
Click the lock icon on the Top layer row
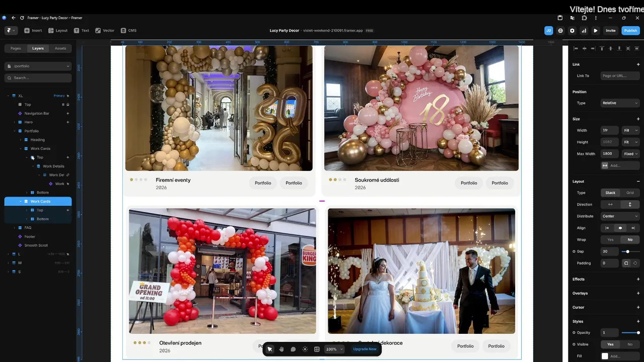68,105
